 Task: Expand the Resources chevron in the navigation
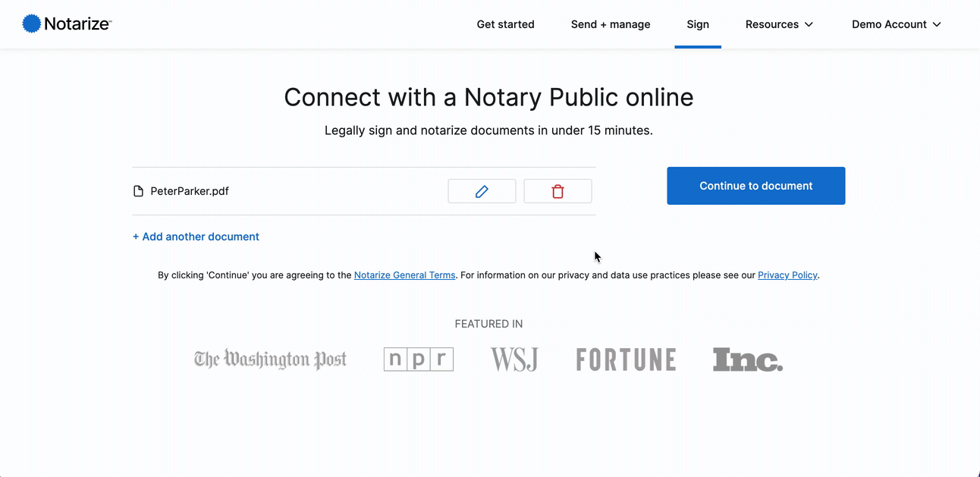click(x=809, y=24)
